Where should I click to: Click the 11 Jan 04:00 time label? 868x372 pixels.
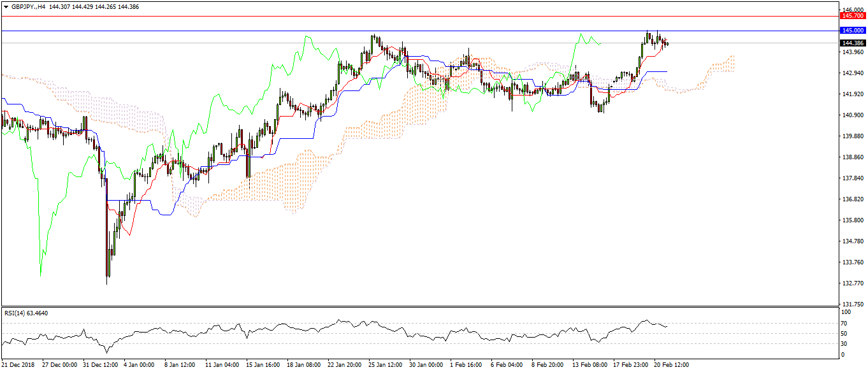point(223,365)
